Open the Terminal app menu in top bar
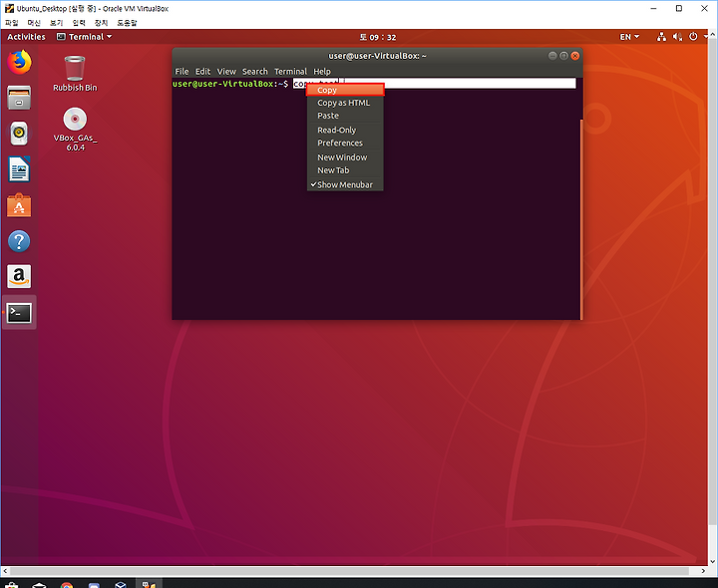This screenshot has width=718, height=588. (84, 37)
